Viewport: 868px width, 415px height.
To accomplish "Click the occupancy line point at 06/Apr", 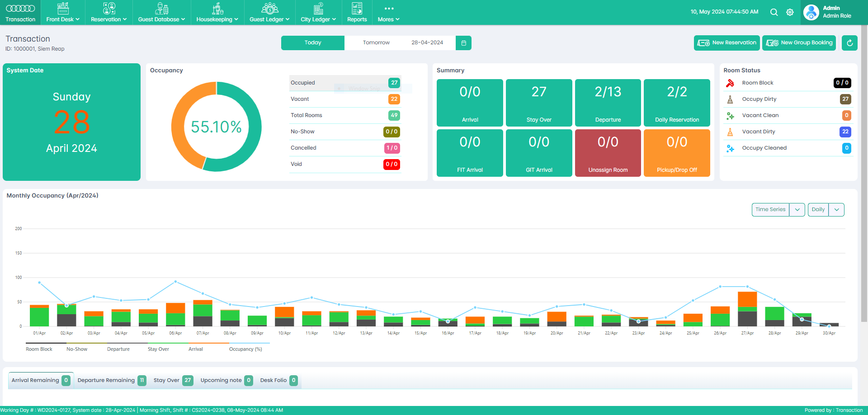I will 175,282.
